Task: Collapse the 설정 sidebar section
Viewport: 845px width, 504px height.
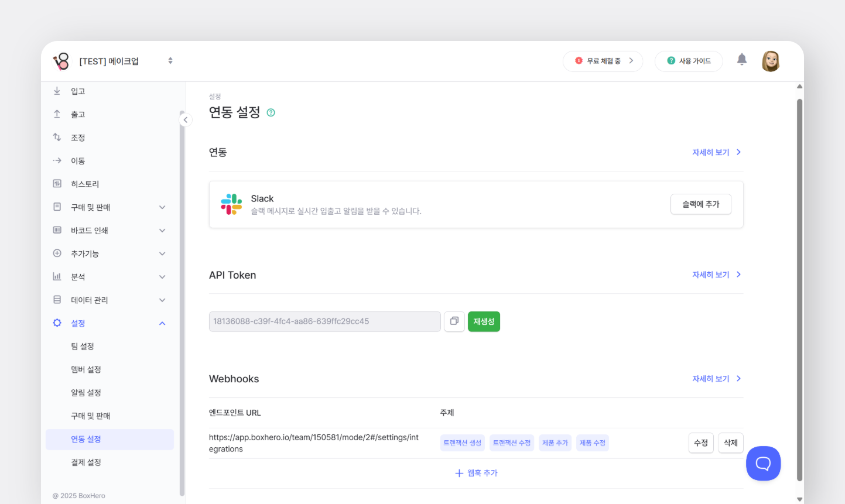Action: coord(162,323)
